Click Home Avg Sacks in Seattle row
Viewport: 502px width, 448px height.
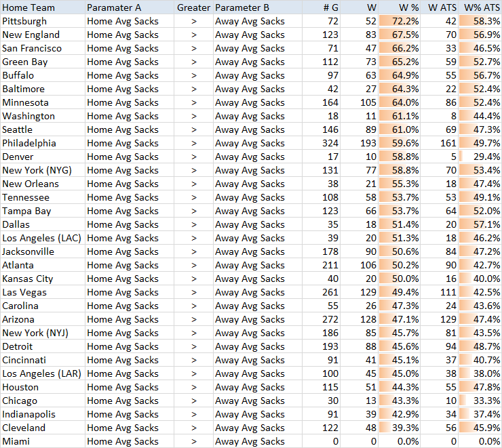pyautogui.click(x=130, y=129)
